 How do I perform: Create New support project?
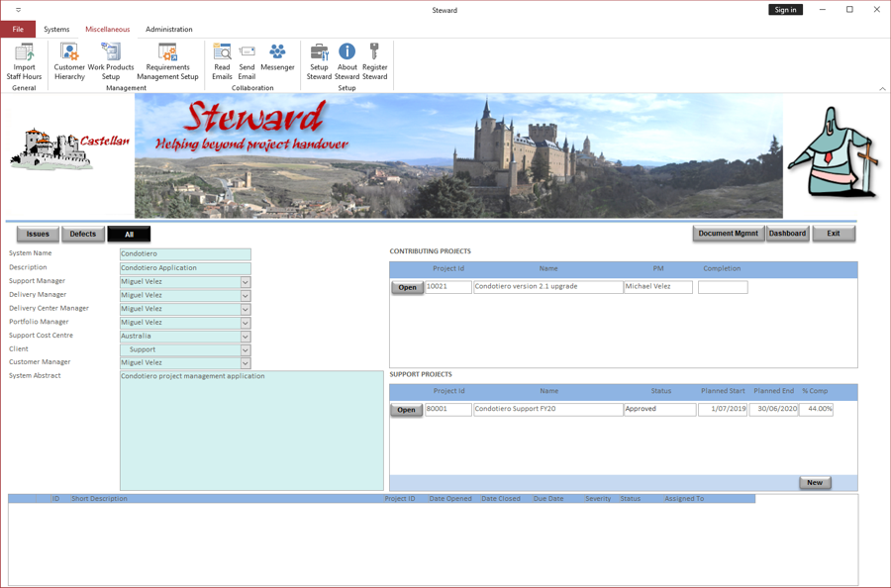tap(815, 482)
